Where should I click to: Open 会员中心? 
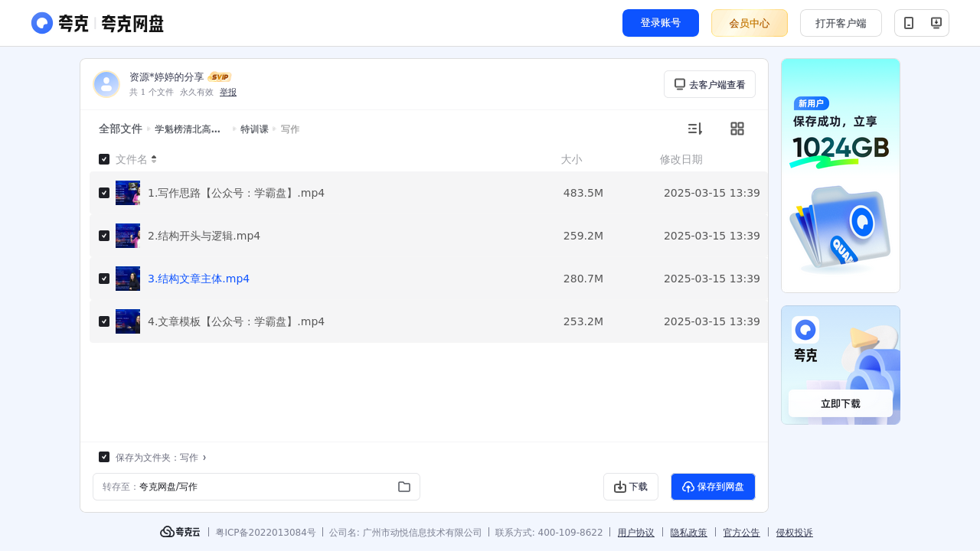coord(750,23)
